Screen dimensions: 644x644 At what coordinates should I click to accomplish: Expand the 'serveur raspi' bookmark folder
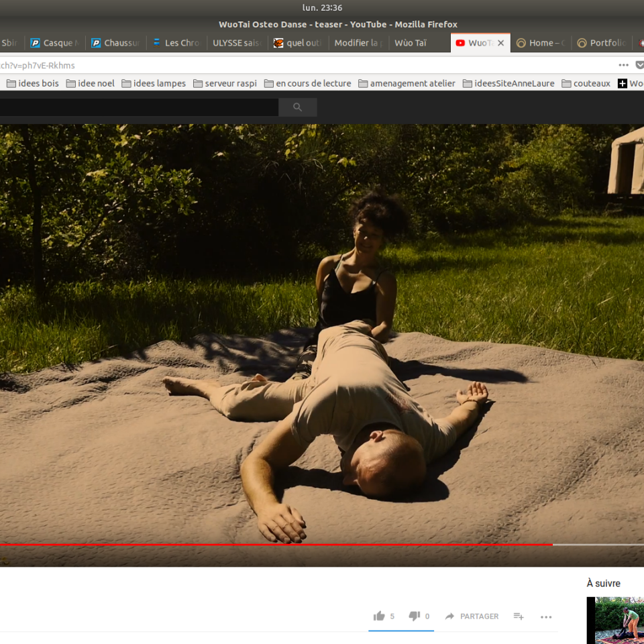[x=225, y=83]
